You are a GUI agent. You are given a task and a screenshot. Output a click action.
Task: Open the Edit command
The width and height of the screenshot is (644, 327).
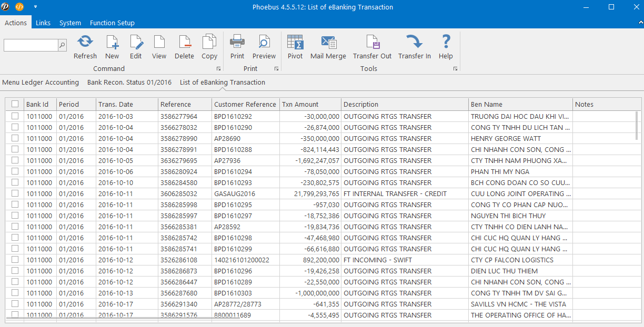[136, 47]
